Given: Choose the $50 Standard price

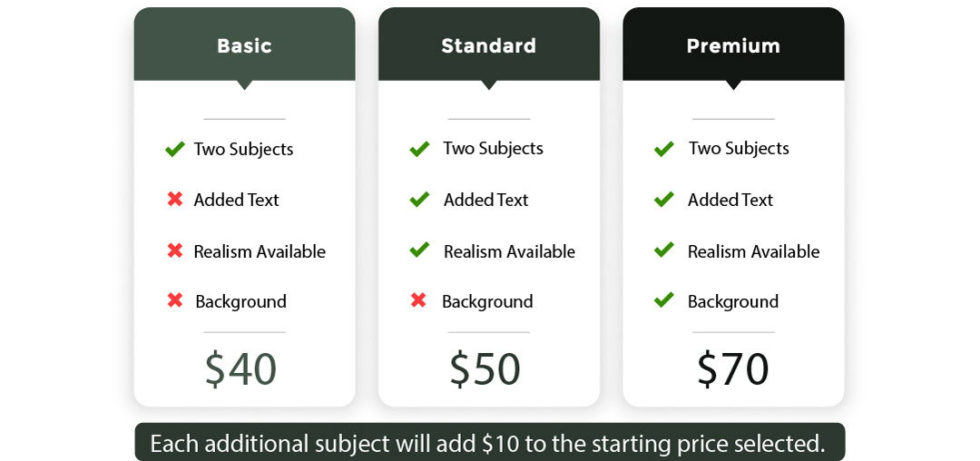Looking at the screenshot, I should coord(485,369).
